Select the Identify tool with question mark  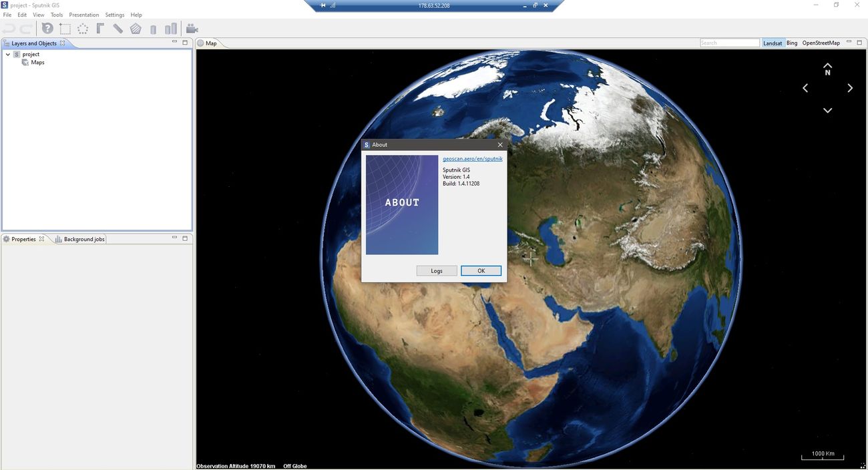tap(46, 28)
